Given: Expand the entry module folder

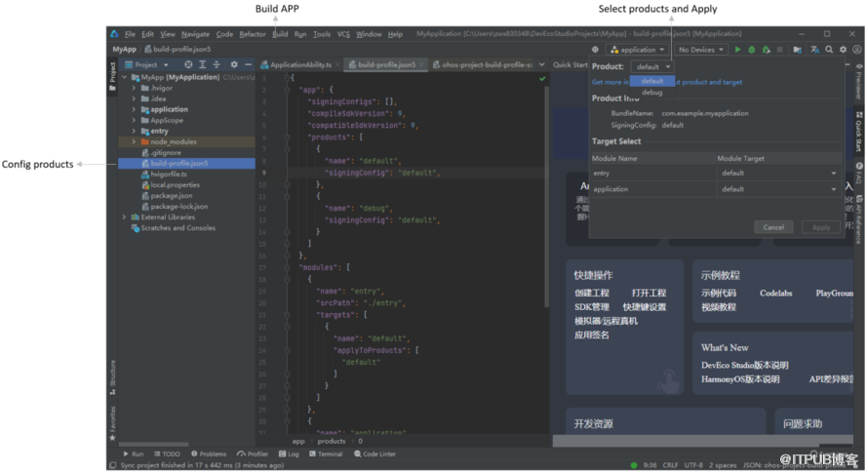Looking at the screenshot, I should 134,132.
